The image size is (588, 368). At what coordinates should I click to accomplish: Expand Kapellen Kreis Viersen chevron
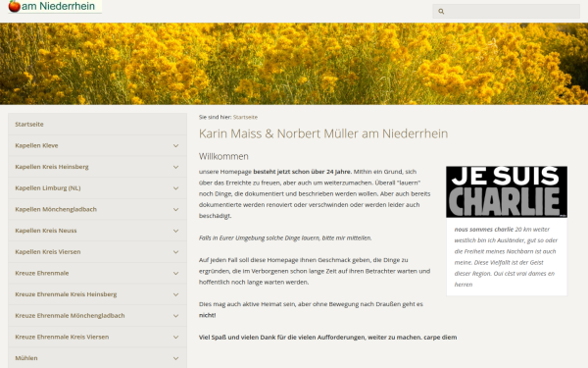pyautogui.click(x=175, y=252)
